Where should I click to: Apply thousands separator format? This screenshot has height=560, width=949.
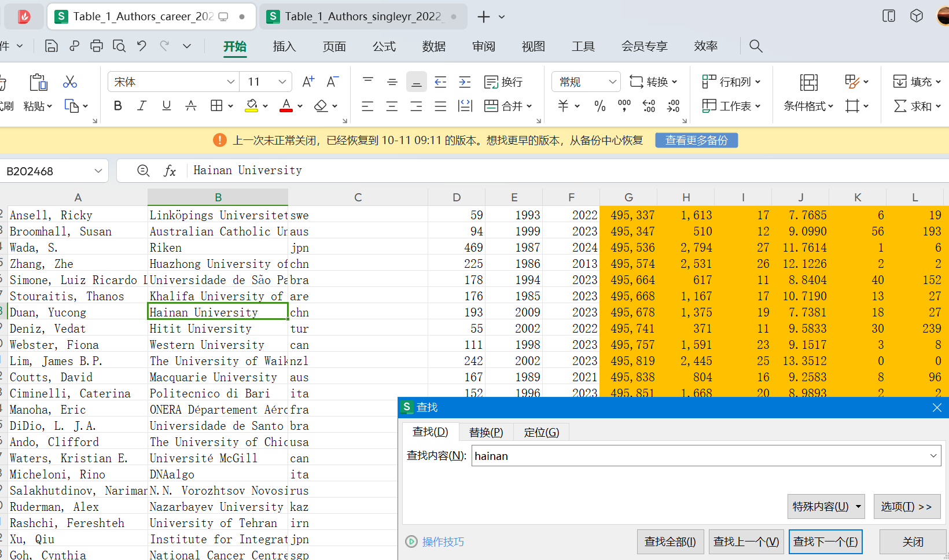pos(624,106)
